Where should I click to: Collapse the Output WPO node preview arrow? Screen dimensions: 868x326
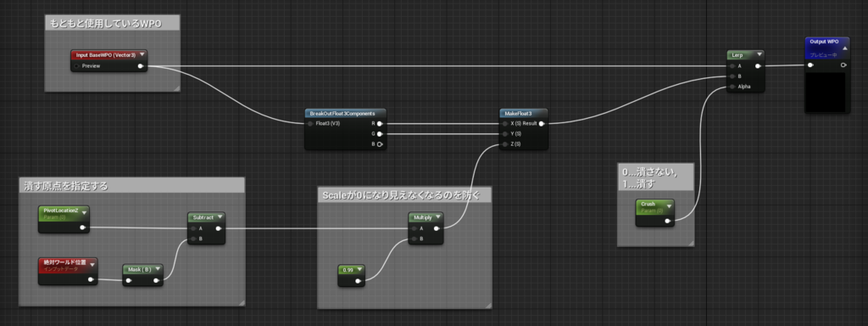pyautogui.click(x=844, y=48)
